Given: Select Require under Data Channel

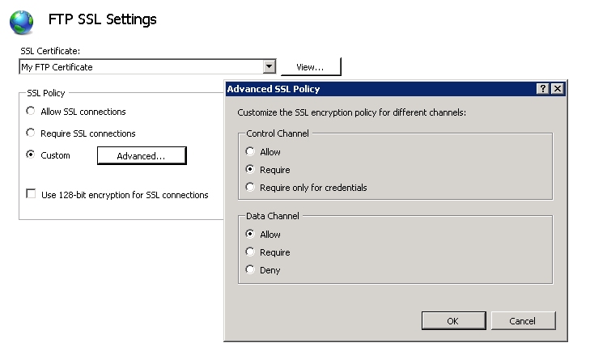Looking at the screenshot, I should 251,252.
